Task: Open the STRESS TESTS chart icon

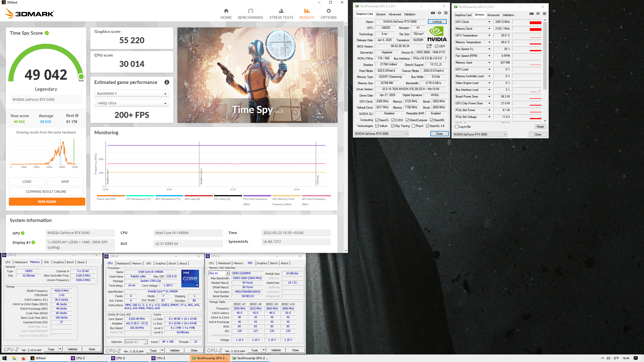Action: [281, 11]
